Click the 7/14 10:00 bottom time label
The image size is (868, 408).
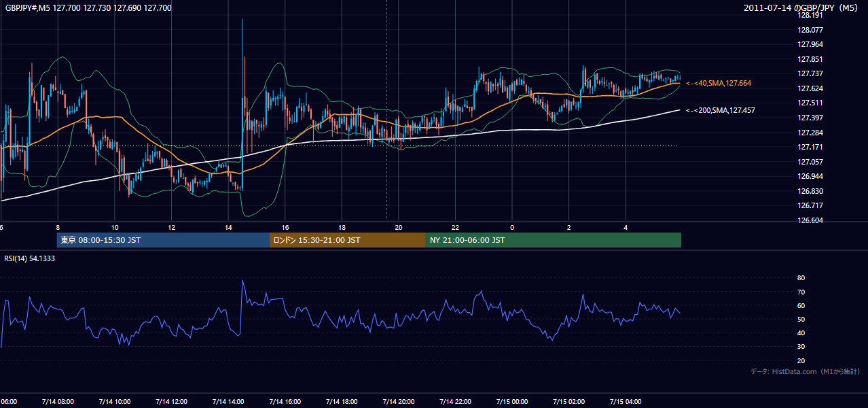coord(113,402)
